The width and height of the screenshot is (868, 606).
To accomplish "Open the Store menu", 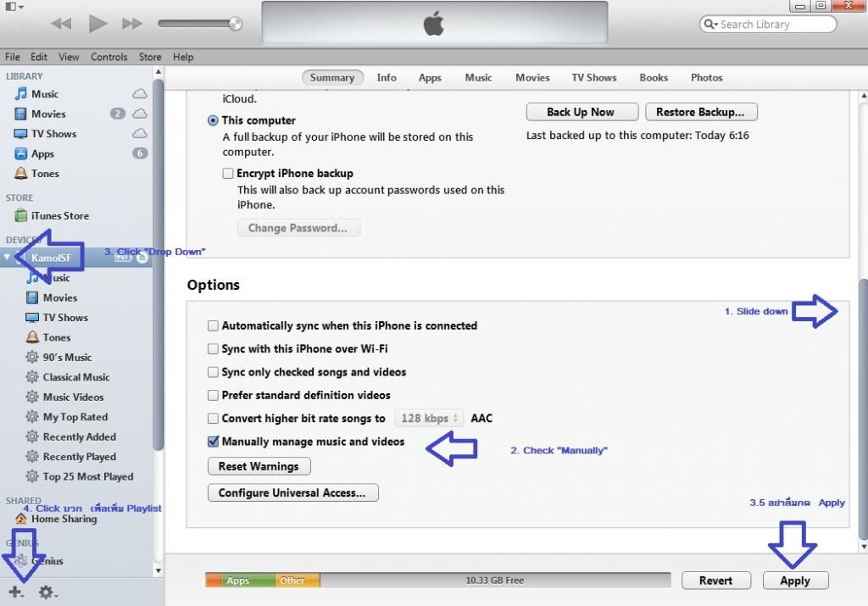I will point(150,57).
